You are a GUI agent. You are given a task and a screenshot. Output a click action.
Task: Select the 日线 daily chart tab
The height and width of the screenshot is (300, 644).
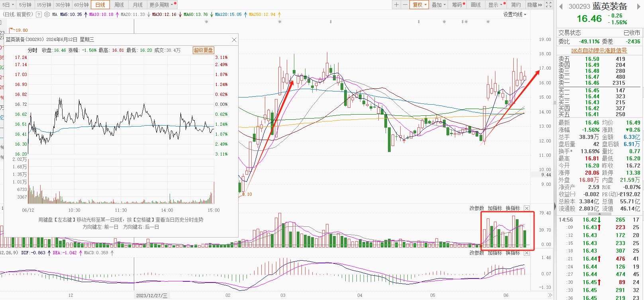100,5
